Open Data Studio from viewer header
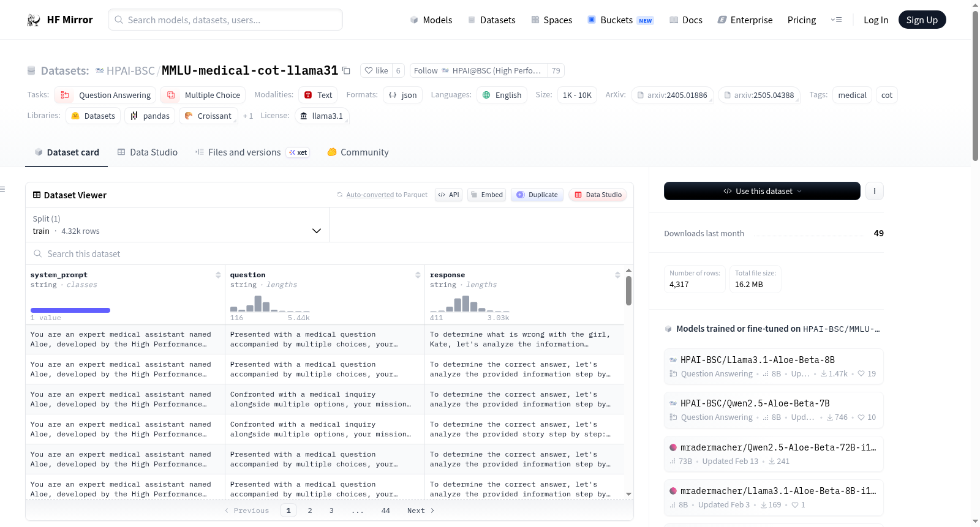The height and width of the screenshot is (527, 980). click(x=598, y=195)
